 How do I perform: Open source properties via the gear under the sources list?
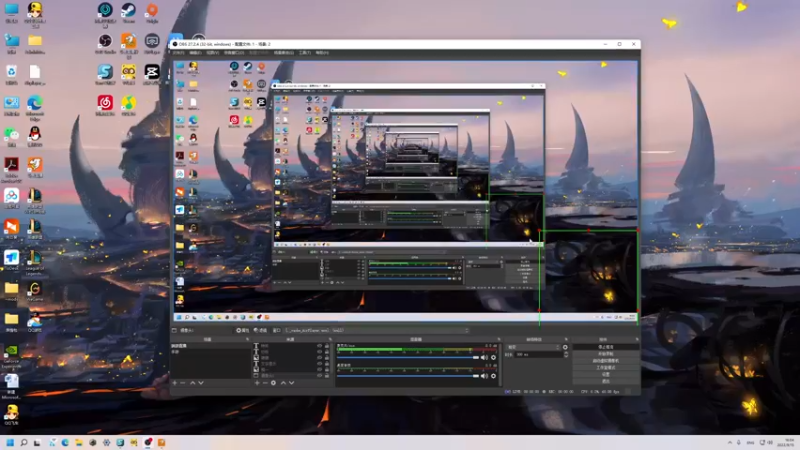(x=273, y=383)
